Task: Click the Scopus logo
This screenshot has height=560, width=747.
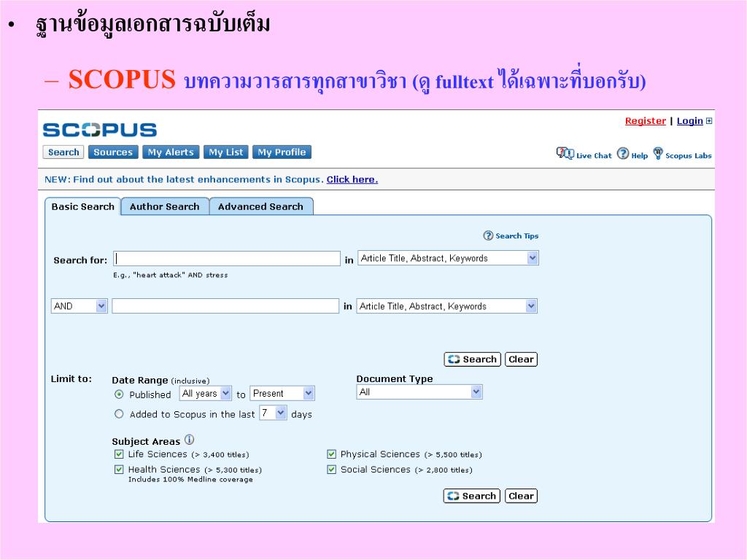Action: point(99,130)
